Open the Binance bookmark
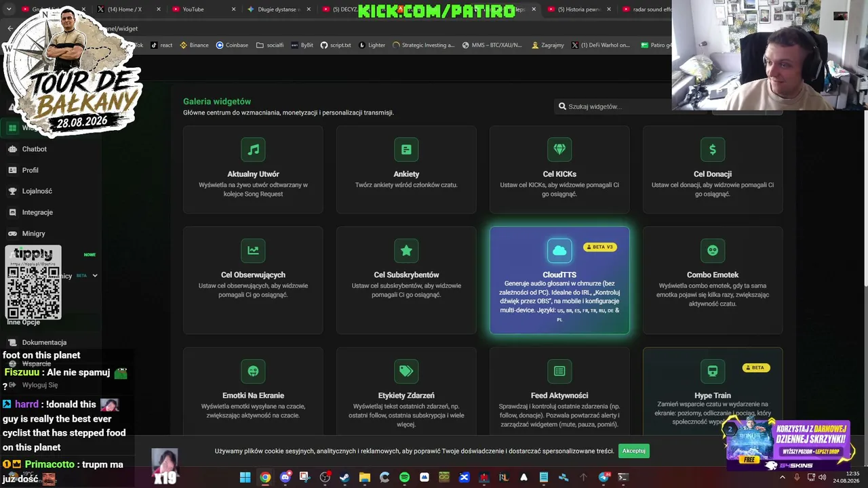 pos(194,45)
